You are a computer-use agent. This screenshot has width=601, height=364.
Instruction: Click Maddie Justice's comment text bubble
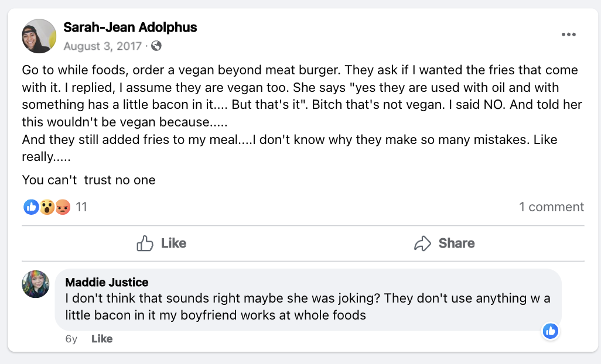click(x=308, y=300)
